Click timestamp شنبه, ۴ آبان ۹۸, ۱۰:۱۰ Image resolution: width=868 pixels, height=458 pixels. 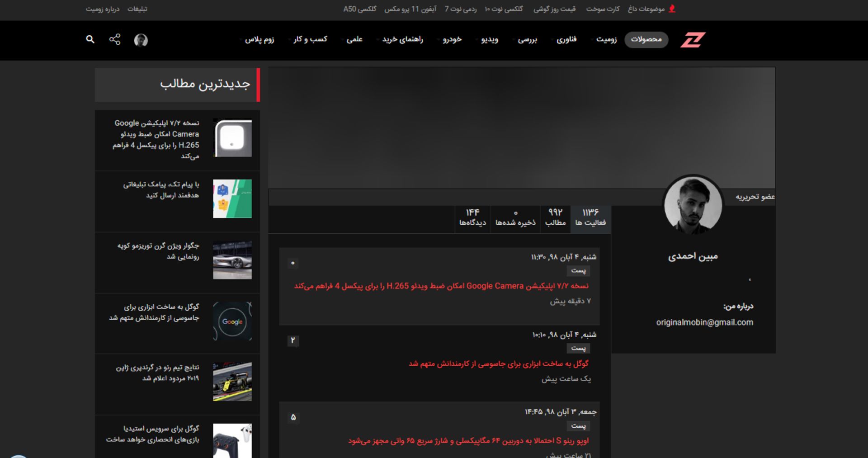click(x=564, y=335)
